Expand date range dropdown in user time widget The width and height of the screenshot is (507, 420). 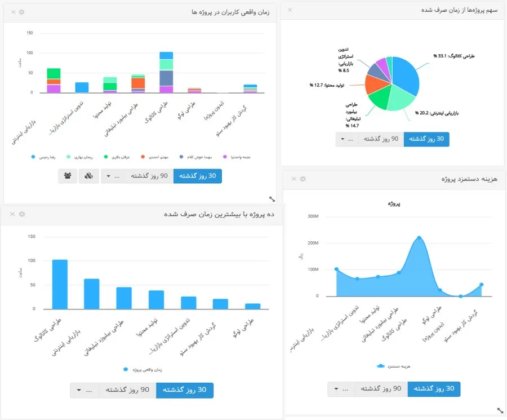coord(109,176)
